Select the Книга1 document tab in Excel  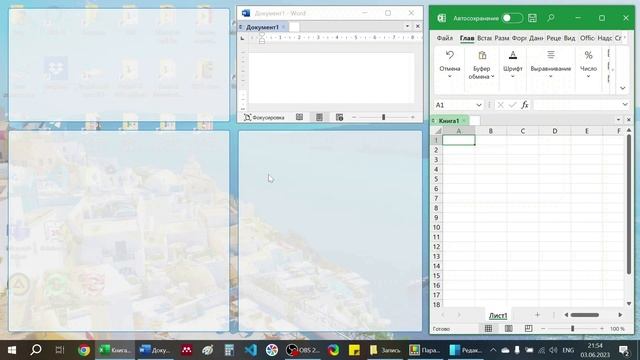coord(449,121)
